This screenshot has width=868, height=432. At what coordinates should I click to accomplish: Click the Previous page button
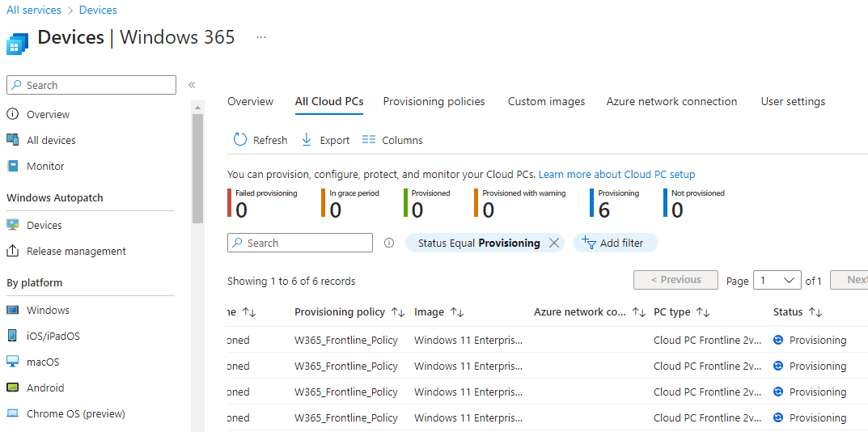676,280
